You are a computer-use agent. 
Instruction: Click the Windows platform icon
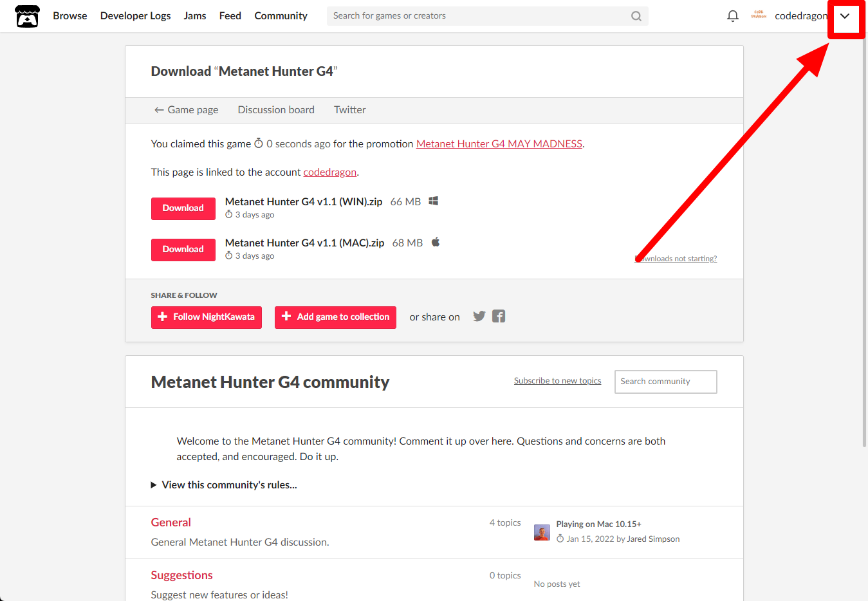point(434,201)
